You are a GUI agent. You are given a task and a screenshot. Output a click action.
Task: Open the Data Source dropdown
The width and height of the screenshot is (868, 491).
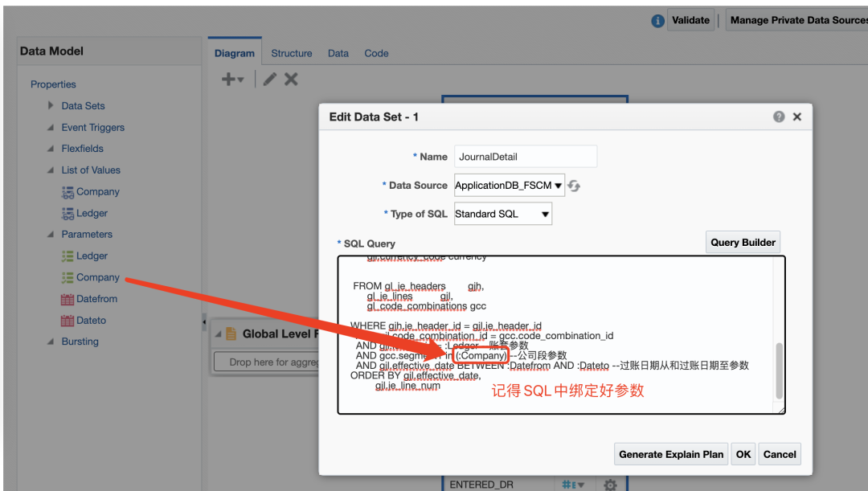[x=510, y=186]
